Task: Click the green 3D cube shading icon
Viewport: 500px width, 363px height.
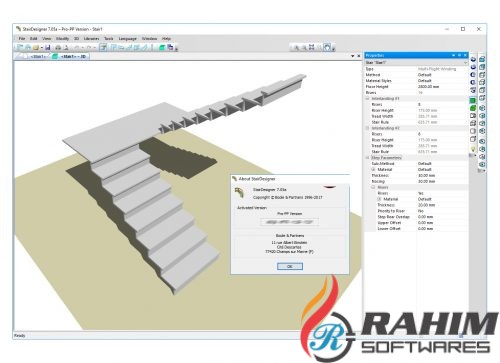Action: tap(473, 108)
